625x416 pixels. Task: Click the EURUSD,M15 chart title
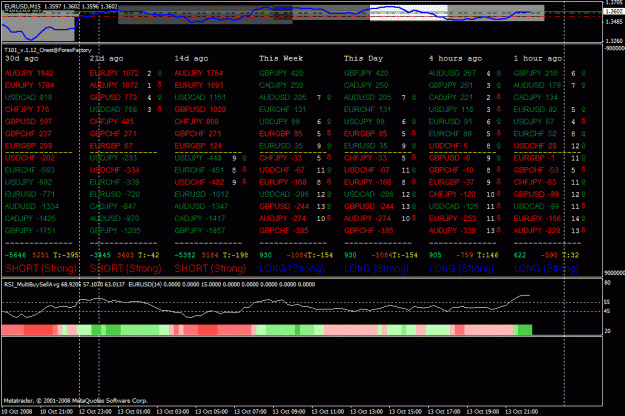23,7
